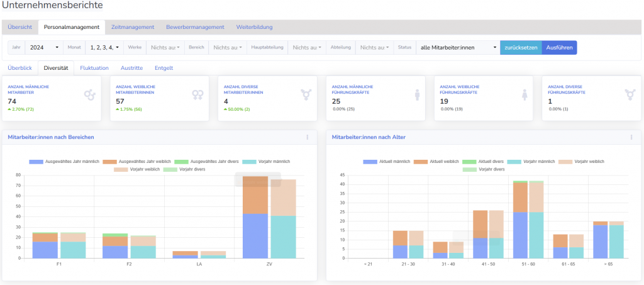
Task: Open options menu for Mitarbeiter:innen nach Alter
Action: pyautogui.click(x=631, y=137)
